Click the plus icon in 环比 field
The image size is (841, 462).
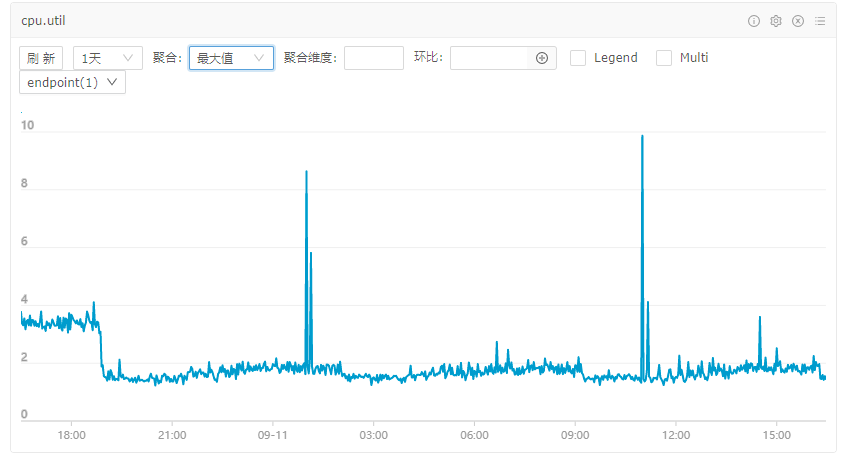point(542,58)
